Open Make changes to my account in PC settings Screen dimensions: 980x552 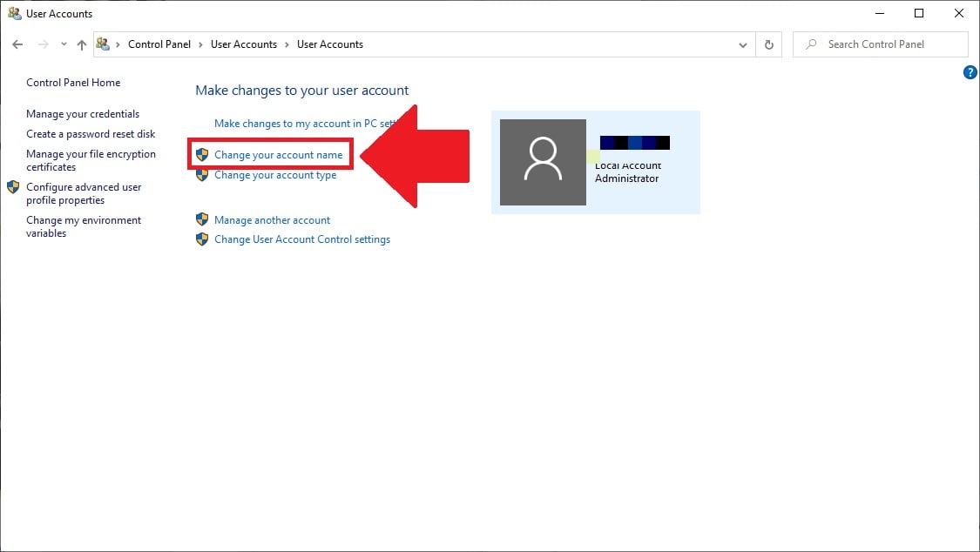pyautogui.click(x=307, y=124)
